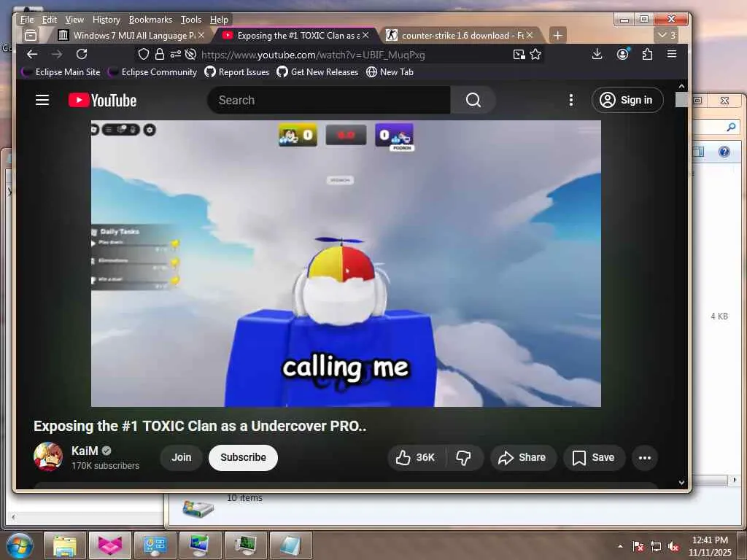
Task: Open the Bookmarks menu
Action: coord(150,20)
